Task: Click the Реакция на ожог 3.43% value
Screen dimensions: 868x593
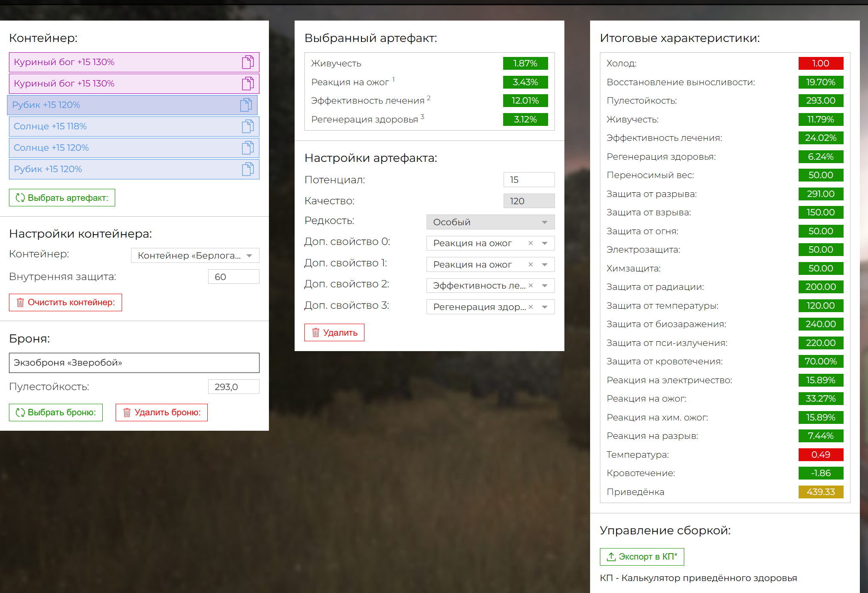Action: pos(525,82)
